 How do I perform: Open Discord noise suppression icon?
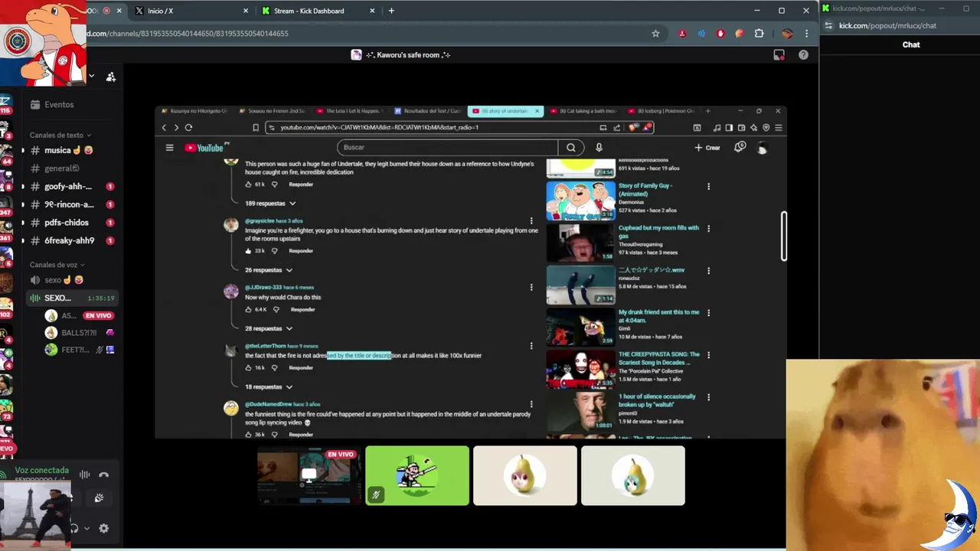point(85,474)
